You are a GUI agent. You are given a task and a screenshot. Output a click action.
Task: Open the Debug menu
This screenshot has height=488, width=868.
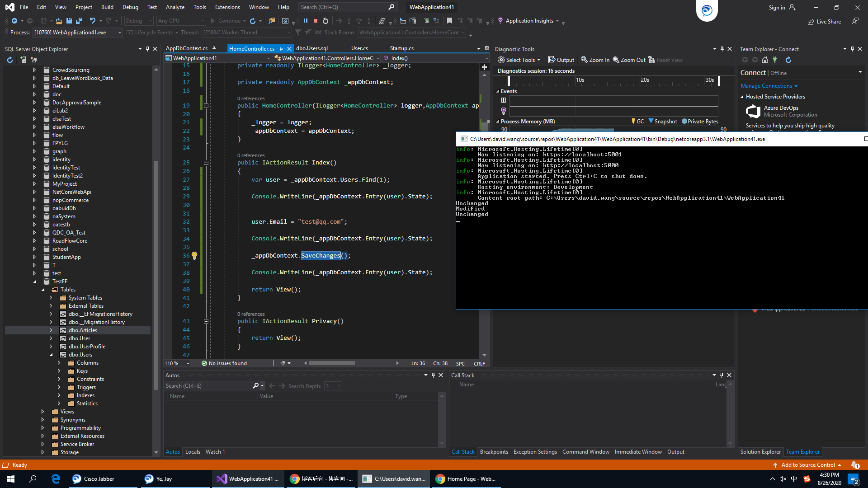point(130,7)
